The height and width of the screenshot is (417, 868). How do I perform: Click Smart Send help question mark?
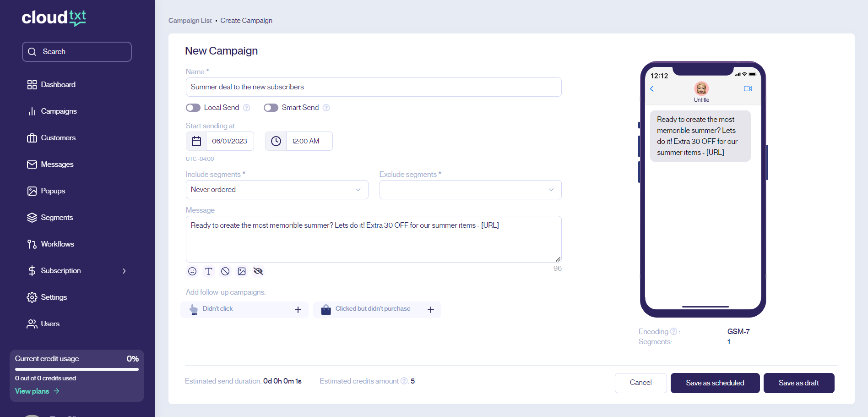(326, 108)
